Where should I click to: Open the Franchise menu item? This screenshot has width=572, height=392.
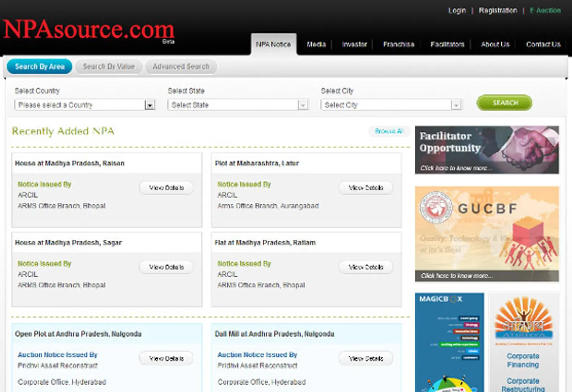(x=399, y=44)
